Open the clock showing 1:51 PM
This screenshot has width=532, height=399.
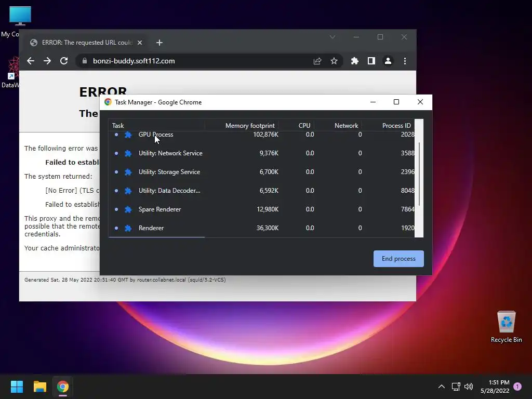point(495,387)
